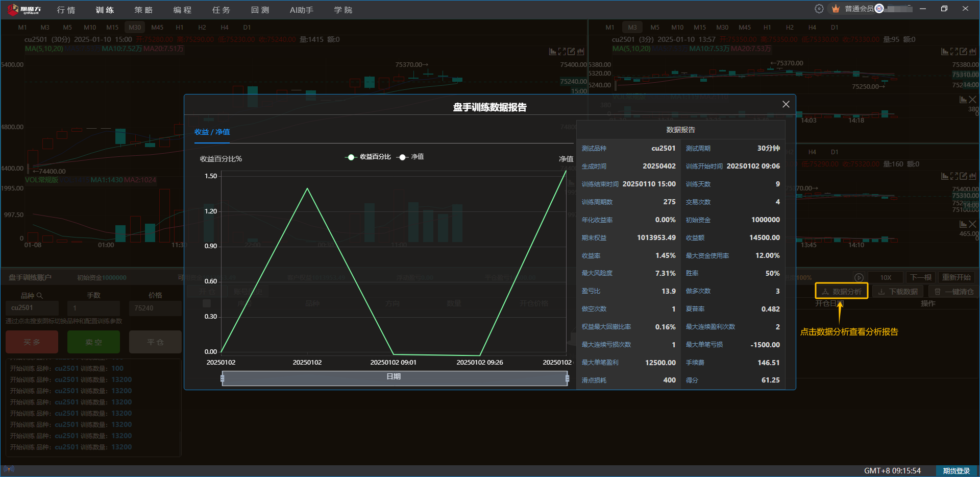Click the 期货登录 login button in status bar
The width and height of the screenshot is (980, 477).
956,471
